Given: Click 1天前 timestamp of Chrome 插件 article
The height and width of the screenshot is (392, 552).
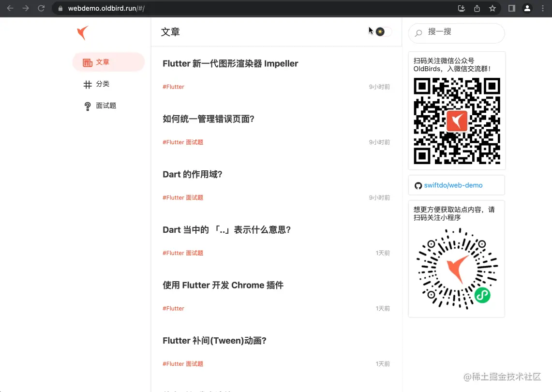Looking at the screenshot, I should point(383,309).
